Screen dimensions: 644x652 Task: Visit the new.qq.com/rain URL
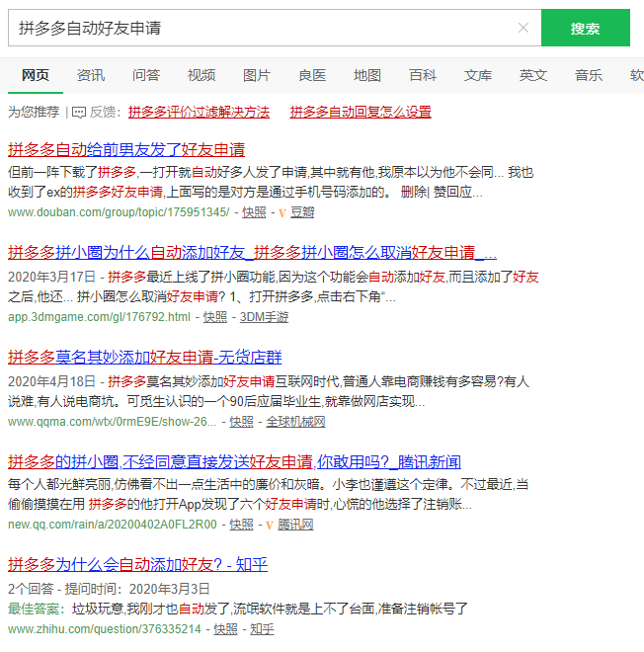tap(113, 525)
